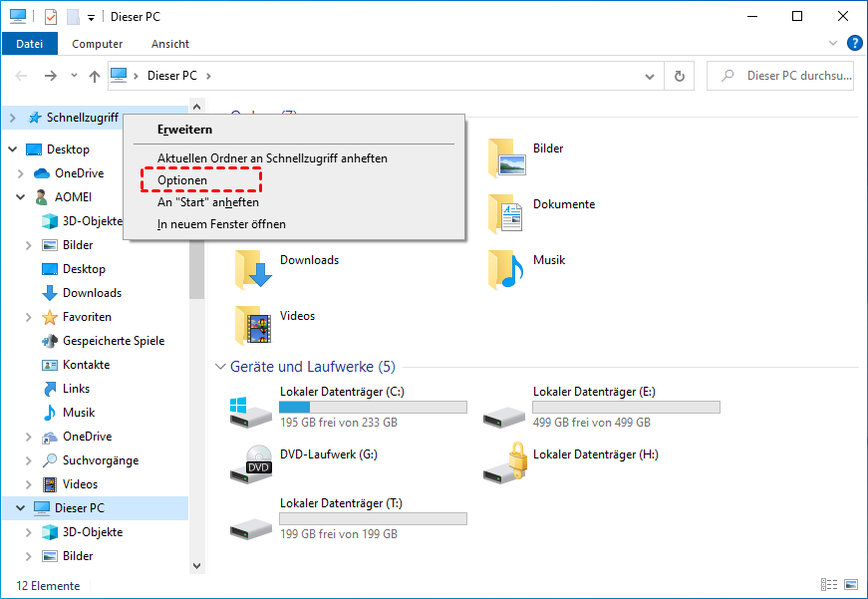Click the 12 Elemente status text
This screenshot has height=599, width=868.
point(48,586)
